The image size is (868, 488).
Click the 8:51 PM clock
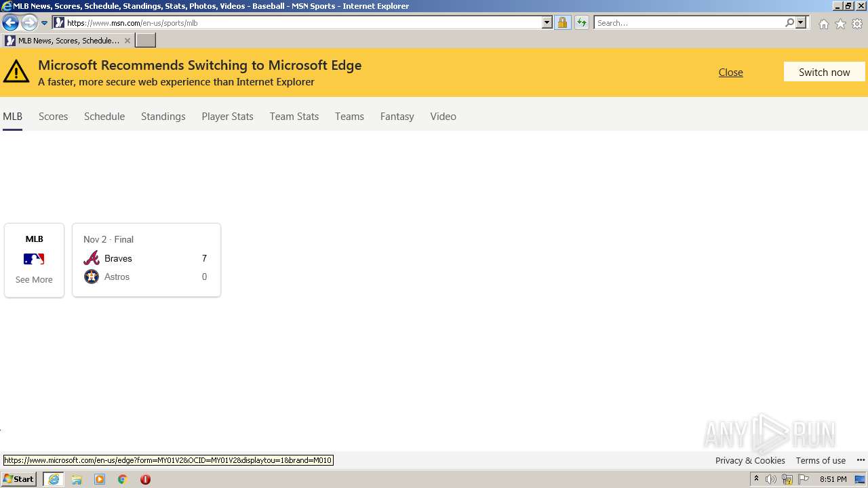pos(833,479)
